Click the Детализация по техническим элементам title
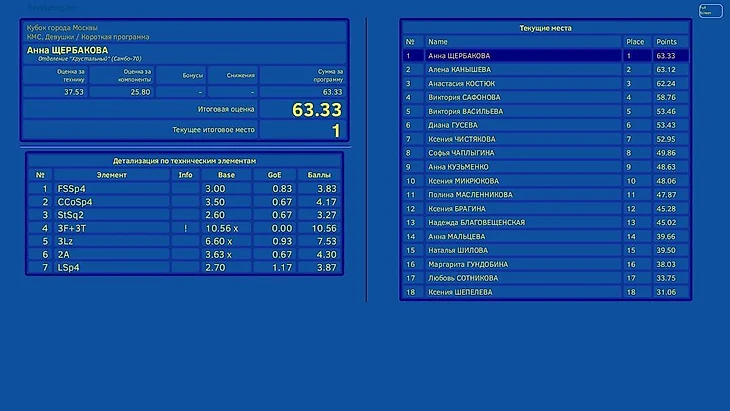 [184, 161]
